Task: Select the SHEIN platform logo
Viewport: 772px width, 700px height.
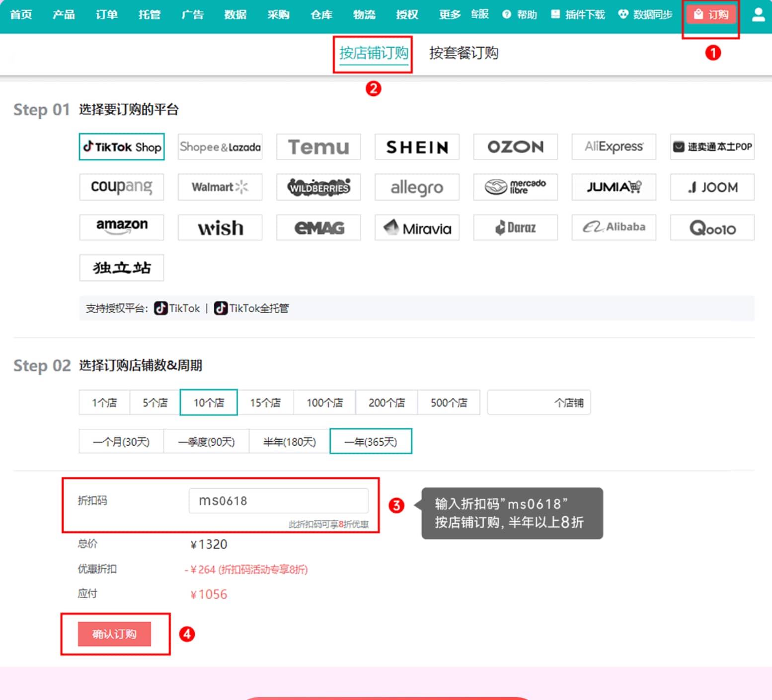Action: (x=417, y=147)
